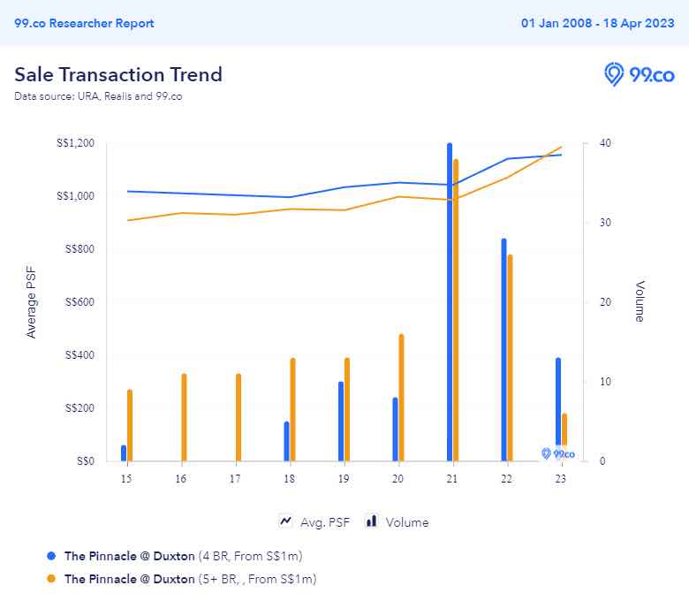Click the date range 01 Jan 2008 - 18 Apr 2023

coord(598,23)
